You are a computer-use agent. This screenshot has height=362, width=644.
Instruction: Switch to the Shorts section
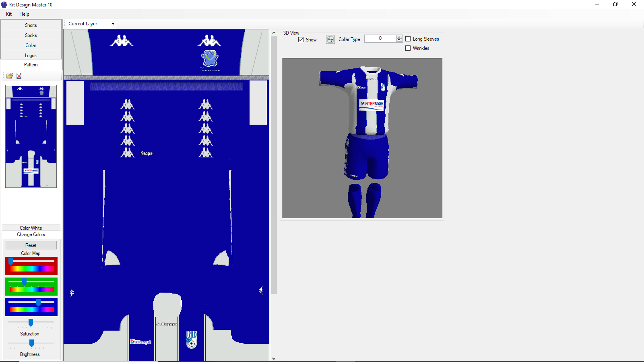click(31, 25)
